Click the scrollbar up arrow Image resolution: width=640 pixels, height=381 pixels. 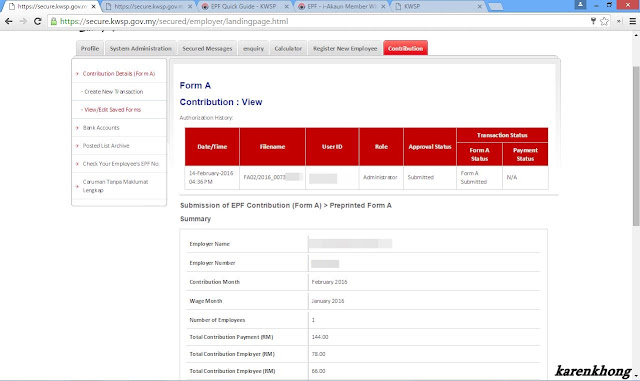pos(636,35)
